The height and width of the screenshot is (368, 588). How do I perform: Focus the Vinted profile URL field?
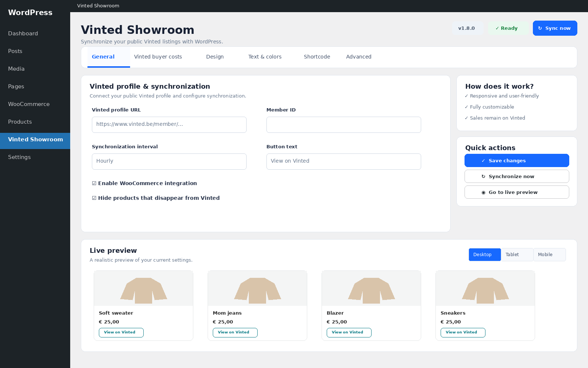169,125
